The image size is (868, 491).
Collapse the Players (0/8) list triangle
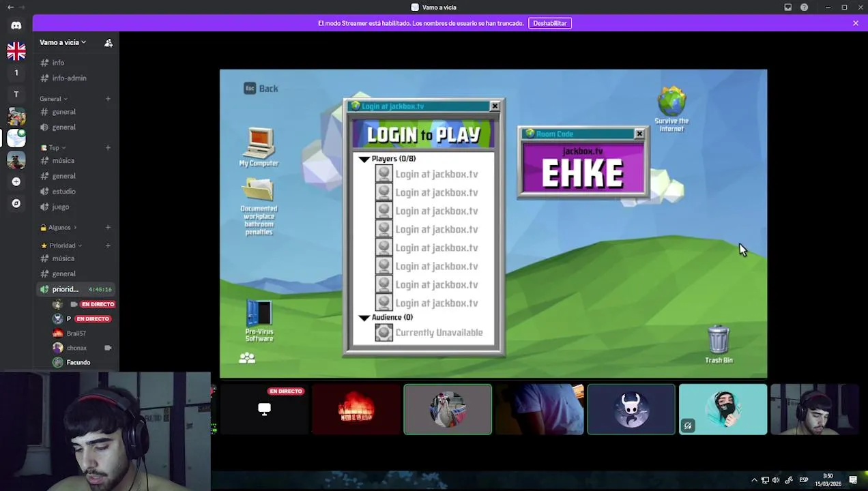coord(364,159)
